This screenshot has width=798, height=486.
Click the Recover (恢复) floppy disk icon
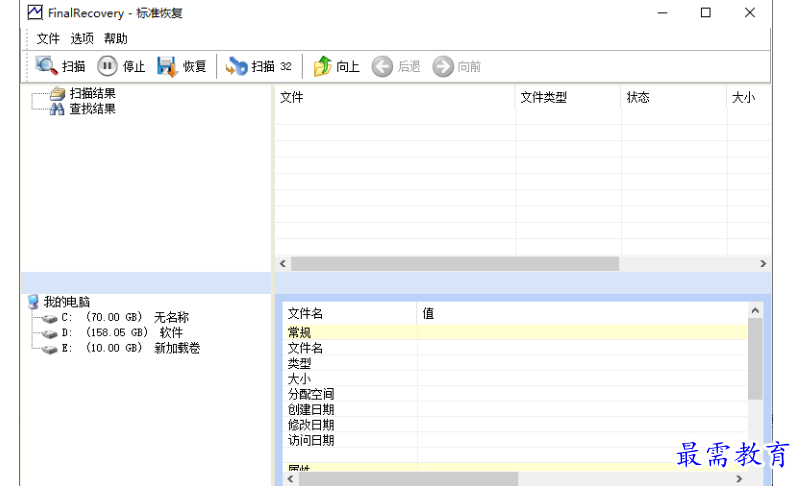coord(167,67)
